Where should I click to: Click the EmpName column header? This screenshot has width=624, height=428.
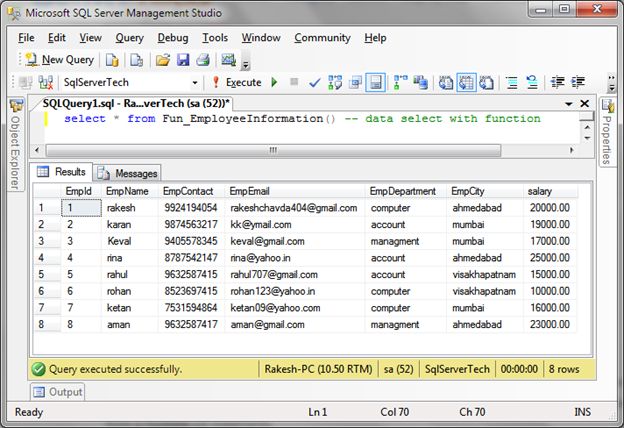pyautogui.click(x=130, y=191)
